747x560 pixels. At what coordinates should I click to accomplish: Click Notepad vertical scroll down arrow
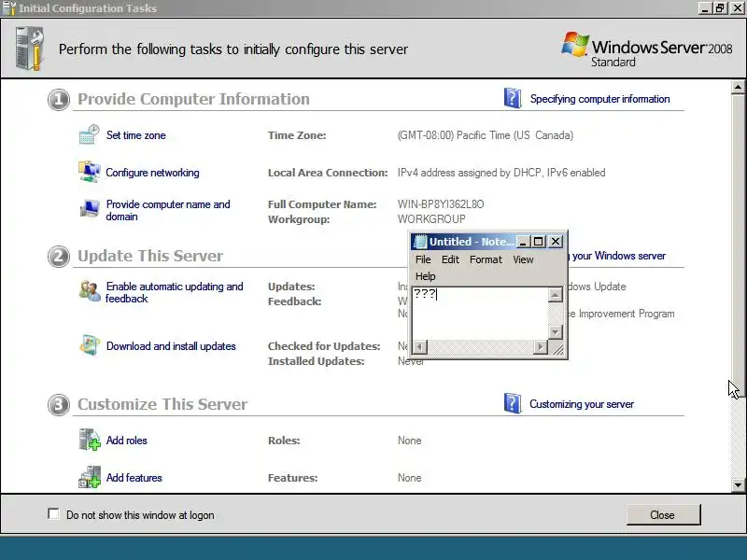pyautogui.click(x=555, y=331)
